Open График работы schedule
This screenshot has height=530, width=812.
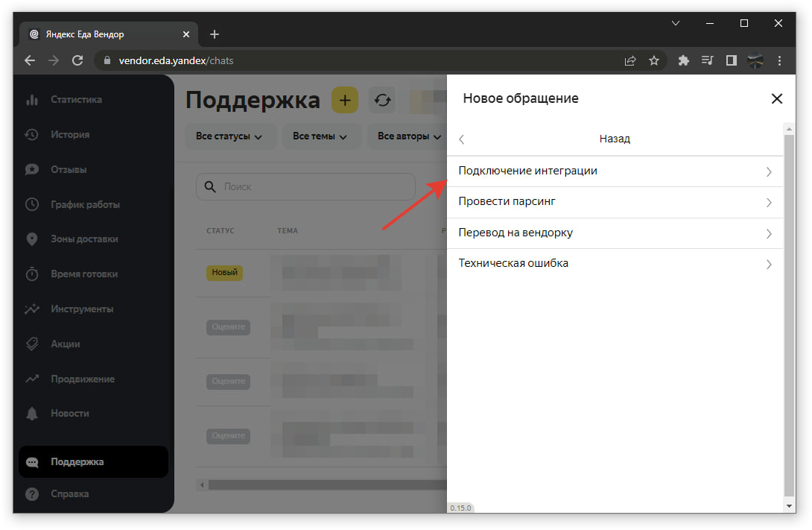[85, 205]
